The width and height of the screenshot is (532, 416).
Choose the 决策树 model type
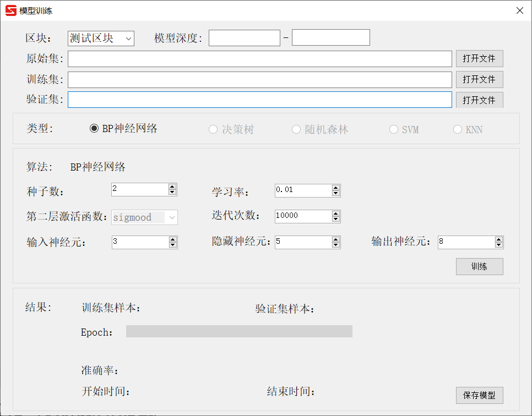click(x=213, y=129)
